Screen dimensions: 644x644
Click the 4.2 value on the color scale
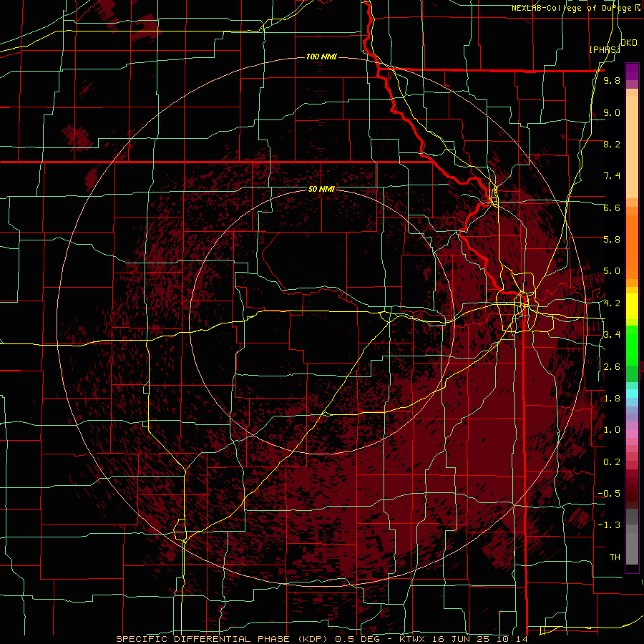pyautogui.click(x=612, y=303)
